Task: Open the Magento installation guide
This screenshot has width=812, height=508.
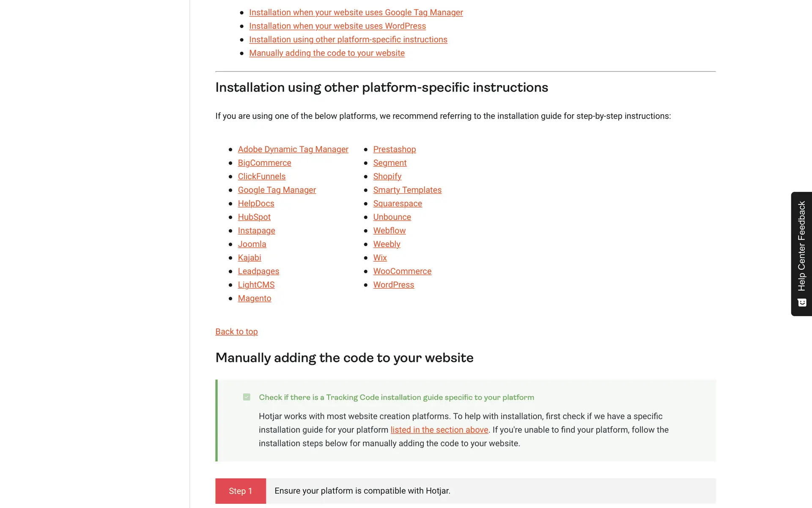Action: pyautogui.click(x=254, y=298)
